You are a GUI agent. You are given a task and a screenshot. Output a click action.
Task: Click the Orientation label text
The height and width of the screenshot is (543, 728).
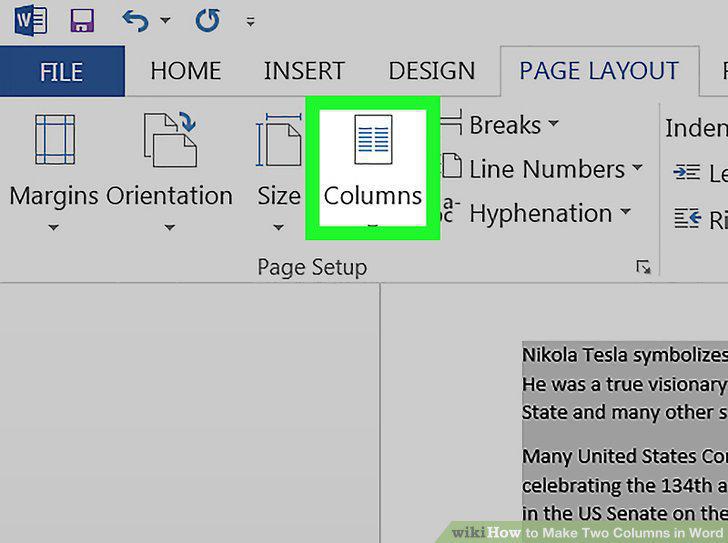pos(169,196)
